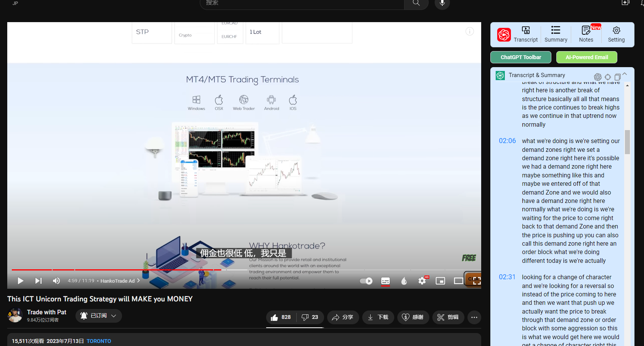The image size is (644, 346).
Task: Click the AI-Powered Email button
Action: (587, 57)
